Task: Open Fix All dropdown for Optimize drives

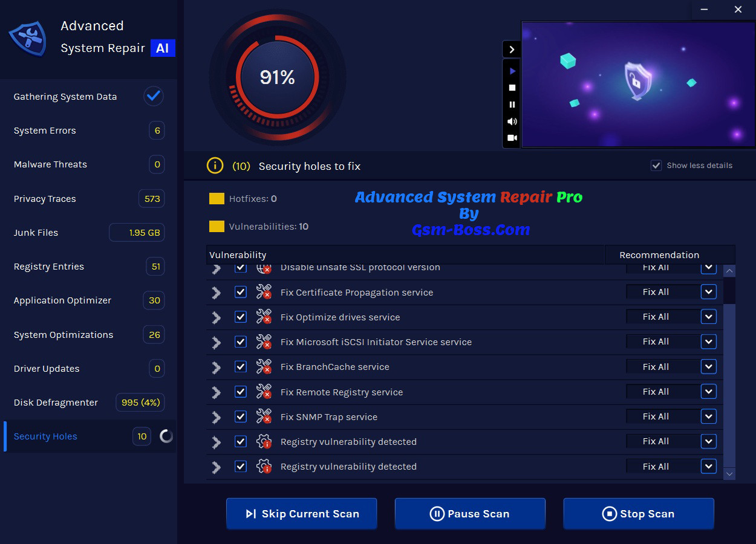Action: click(709, 317)
